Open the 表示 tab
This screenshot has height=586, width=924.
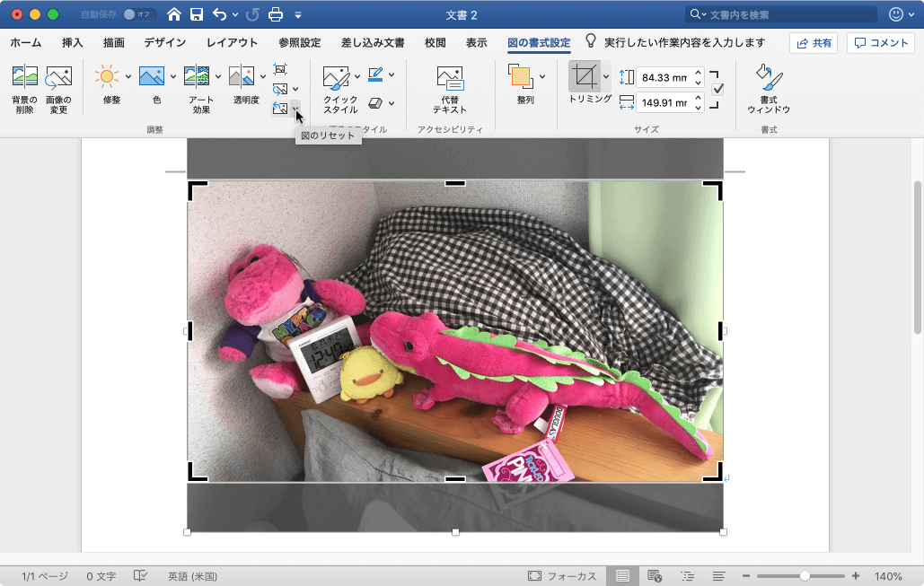click(x=477, y=42)
